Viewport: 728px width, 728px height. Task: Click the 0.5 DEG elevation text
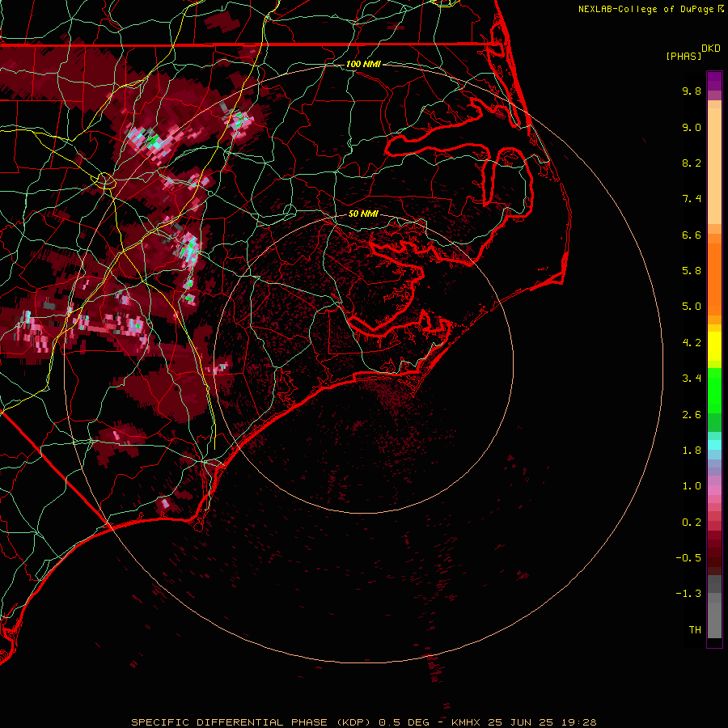[404, 722]
